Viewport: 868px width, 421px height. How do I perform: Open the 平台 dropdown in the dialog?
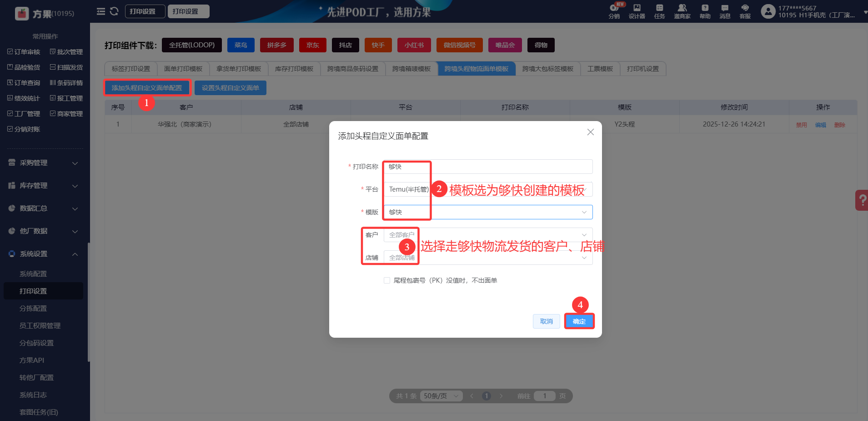coord(488,189)
